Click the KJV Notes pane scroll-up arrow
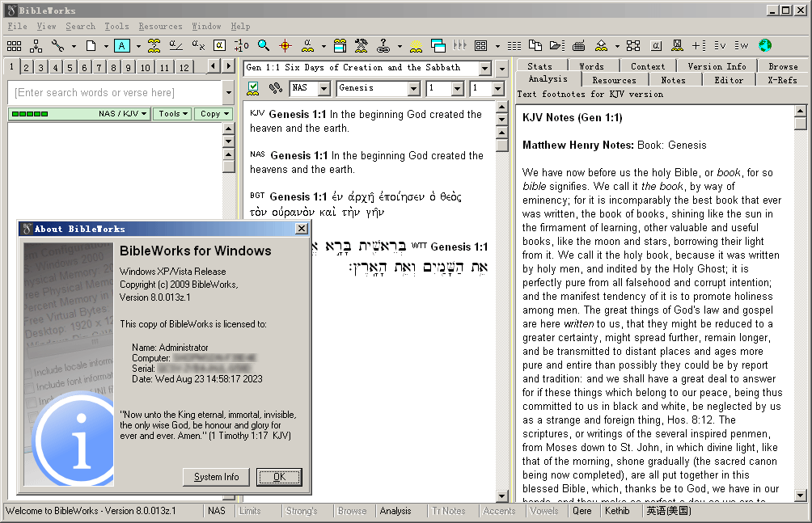The height and width of the screenshot is (523, 812). pyautogui.click(x=800, y=111)
